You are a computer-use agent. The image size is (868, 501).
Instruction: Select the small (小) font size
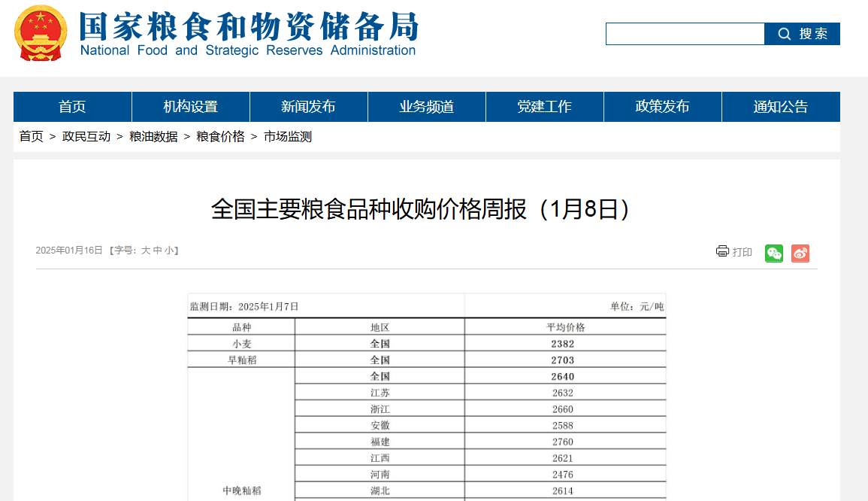pyautogui.click(x=168, y=250)
